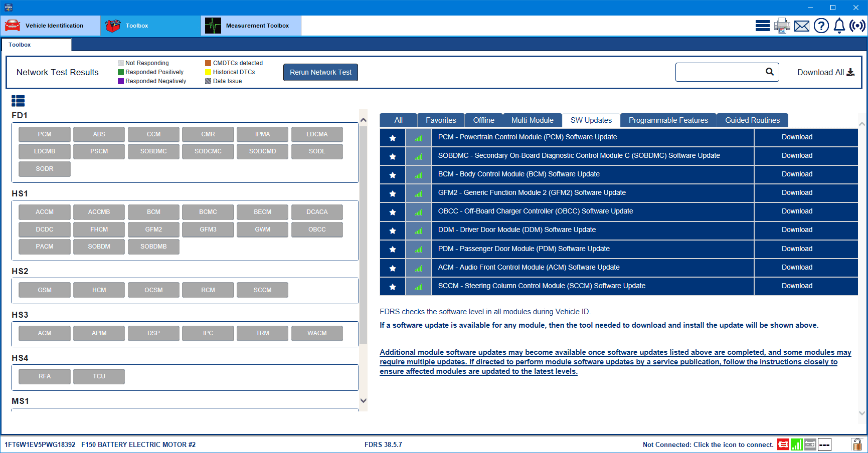Open the hamburger menu in top toolbar
Screen dimensions: 868x453
point(762,26)
